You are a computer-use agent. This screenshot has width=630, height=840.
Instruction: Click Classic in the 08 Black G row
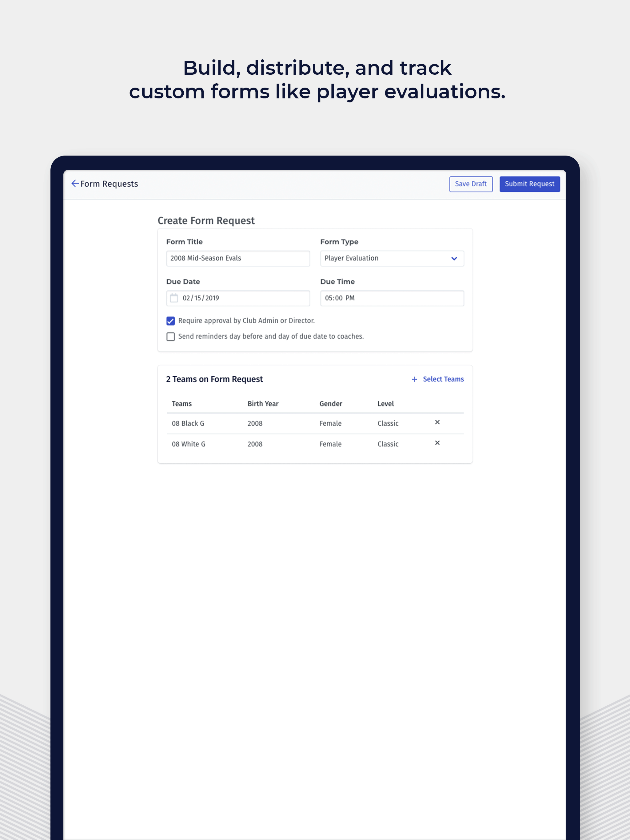[388, 423]
